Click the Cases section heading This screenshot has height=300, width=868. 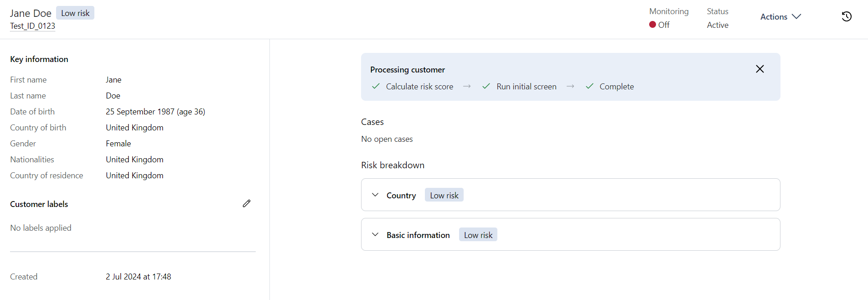(372, 122)
